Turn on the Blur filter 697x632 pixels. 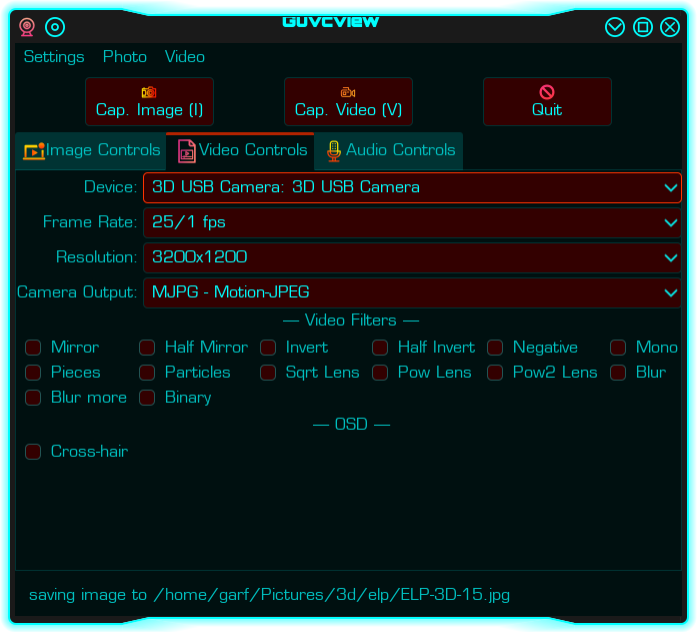point(618,372)
